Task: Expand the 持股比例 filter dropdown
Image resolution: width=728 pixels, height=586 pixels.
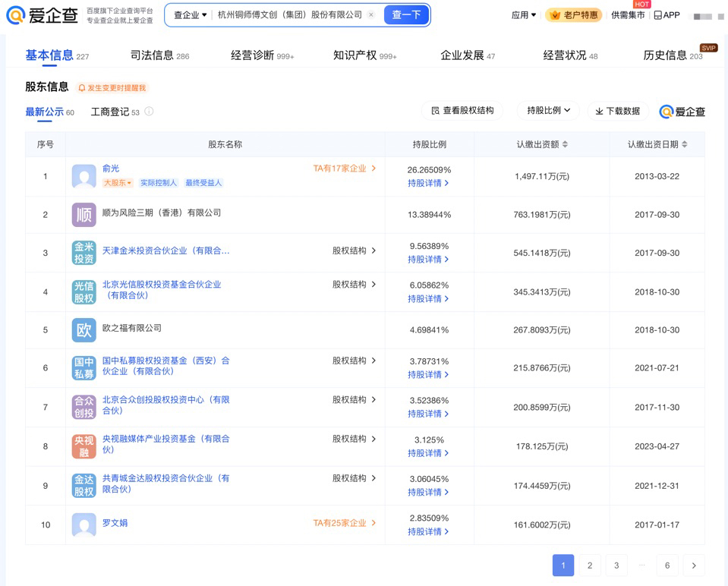Action: (548, 111)
